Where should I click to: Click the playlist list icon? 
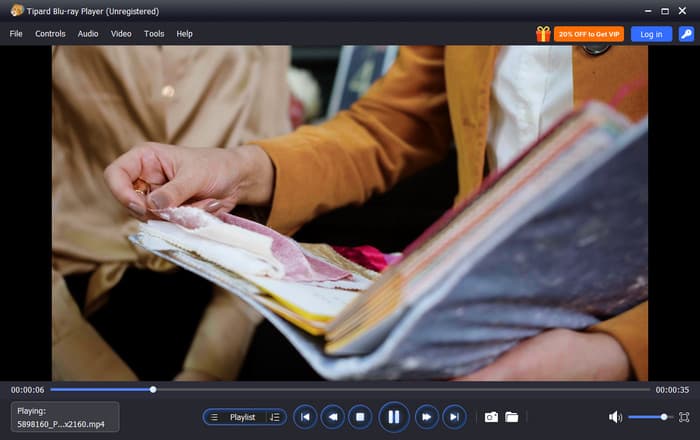click(214, 417)
